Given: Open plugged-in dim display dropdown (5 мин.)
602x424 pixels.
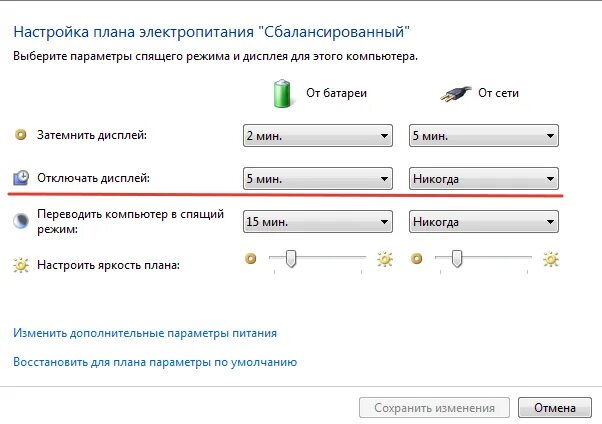Looking at the screenshot, I should pos(483,136).
